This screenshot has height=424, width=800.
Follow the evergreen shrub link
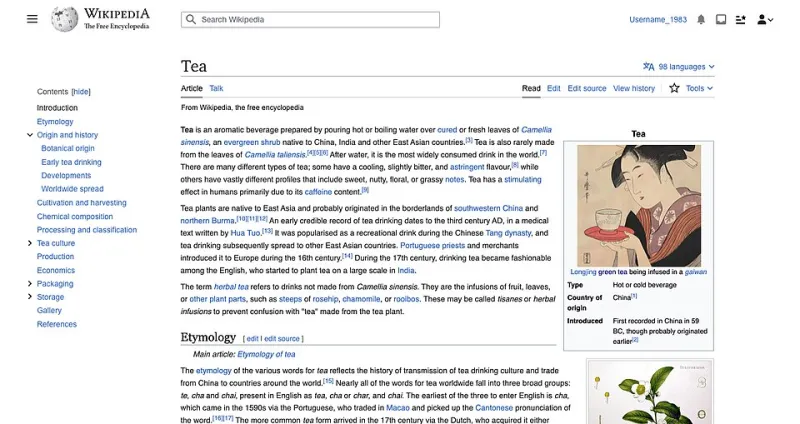point(252,142)
